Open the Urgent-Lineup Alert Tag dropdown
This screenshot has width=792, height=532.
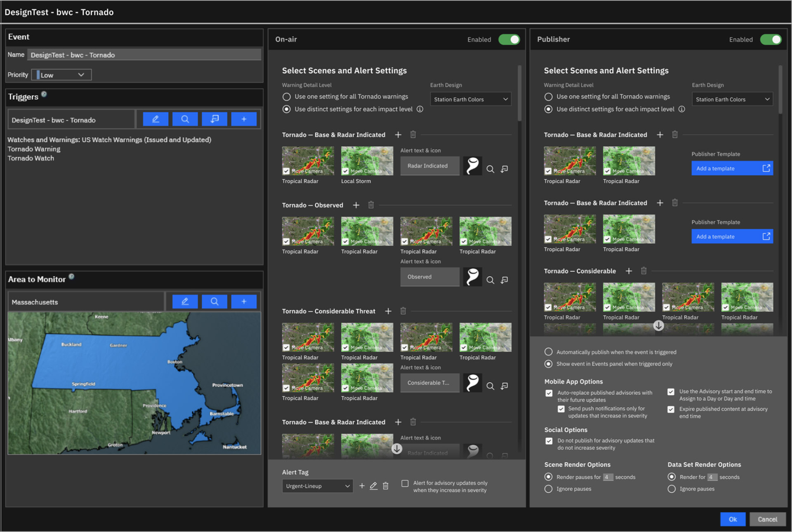pos(317,486)
